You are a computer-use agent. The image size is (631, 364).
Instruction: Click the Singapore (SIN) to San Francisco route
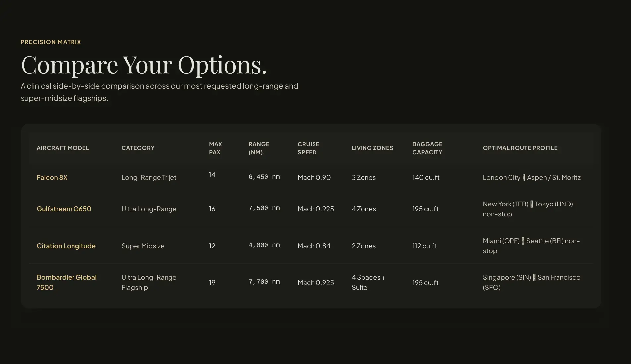click(532, 282)
